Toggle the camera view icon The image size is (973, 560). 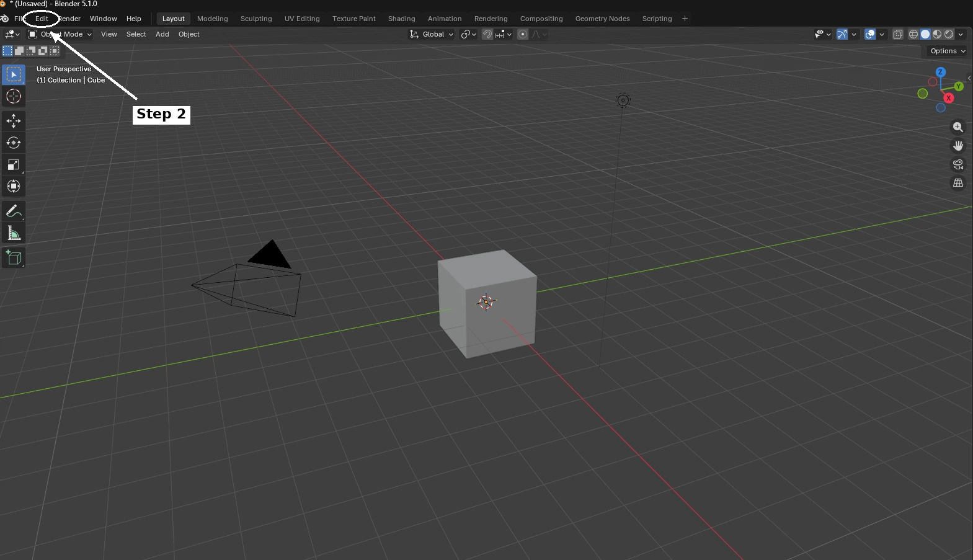click(x=958, y=164)
